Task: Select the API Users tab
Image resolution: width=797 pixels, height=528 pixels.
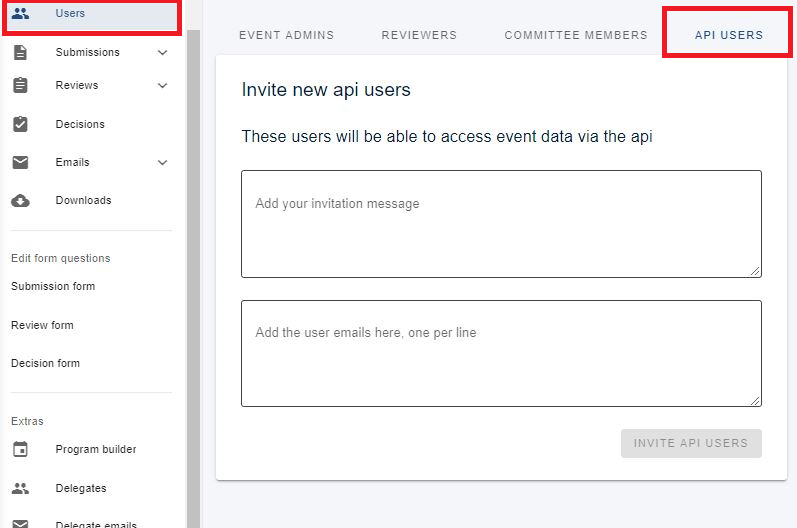Action: pos(729,35)
